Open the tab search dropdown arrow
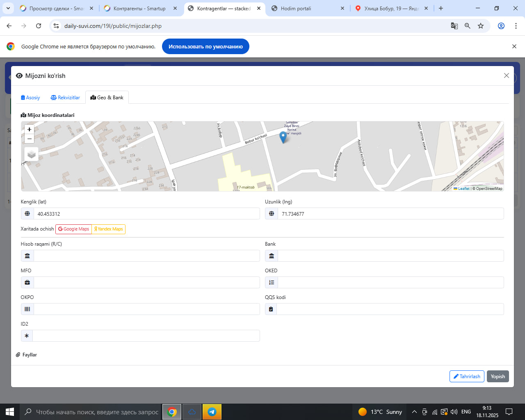 pyautogui.click(x=8, y=8)
